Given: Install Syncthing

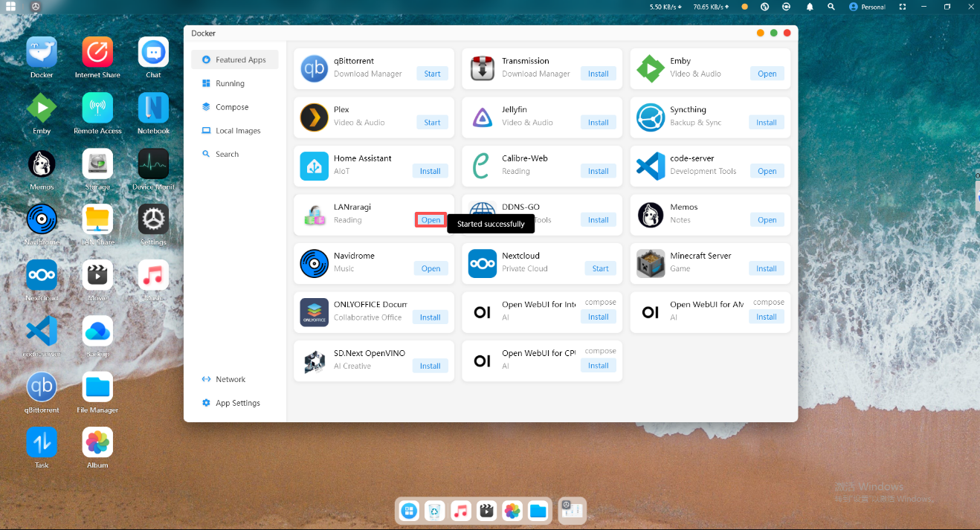Looking at the screenshot, I should 767,123.
